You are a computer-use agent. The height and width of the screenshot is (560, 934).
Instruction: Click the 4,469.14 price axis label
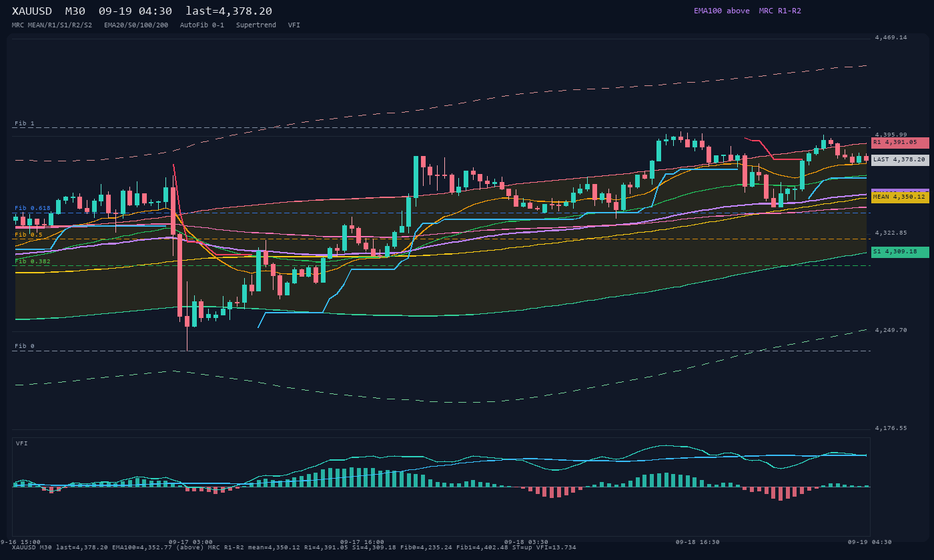click(891, 37)
